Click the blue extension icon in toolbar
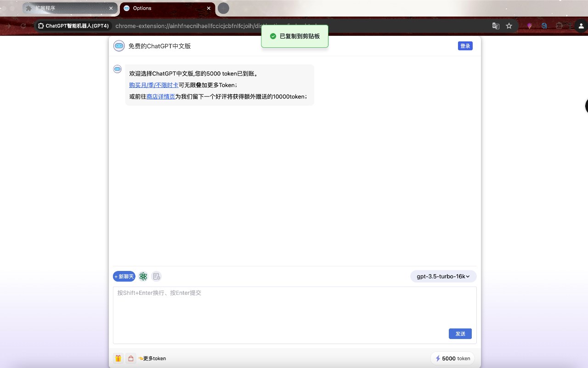This screenshot has width=588, height=368. pos(544,26)
